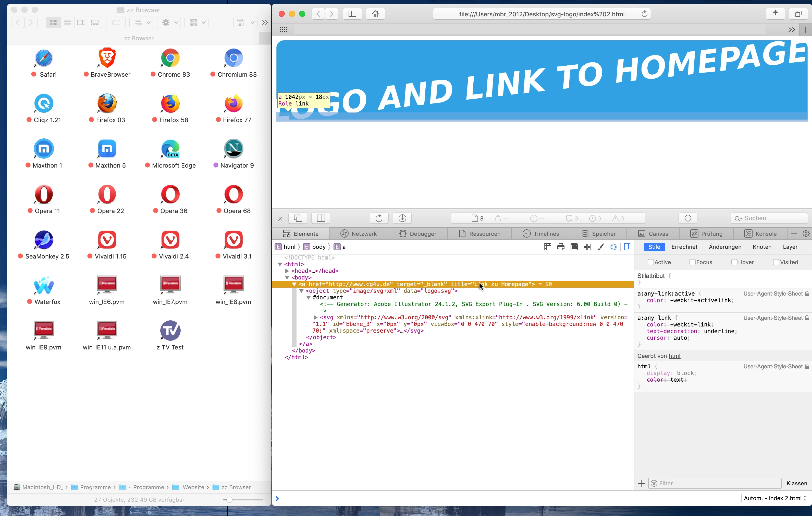The height and width of the screenshot is (516, 812).
Task: Expand the collapsed svg element node
Action: (315, 318)
